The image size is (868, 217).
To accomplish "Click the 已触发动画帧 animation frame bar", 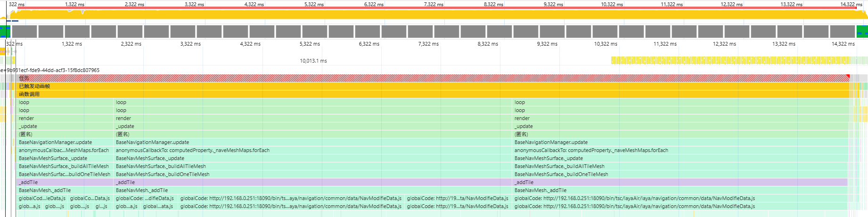I will pos(424,86).
